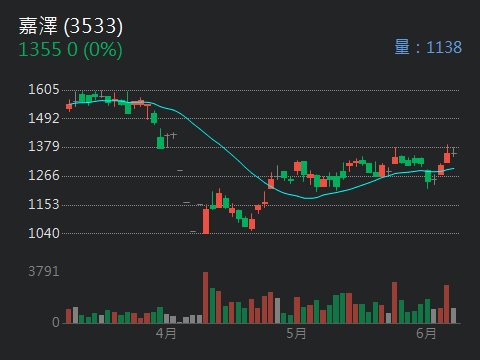Click the 1040 price axis label
The width and height of the screenshot is (480, 360).
[x=44, y=233]
